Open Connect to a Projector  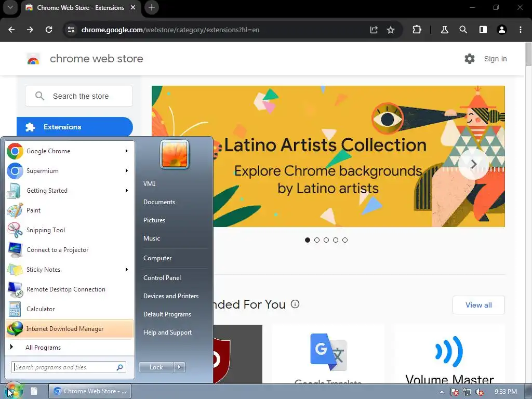(70, 250)
